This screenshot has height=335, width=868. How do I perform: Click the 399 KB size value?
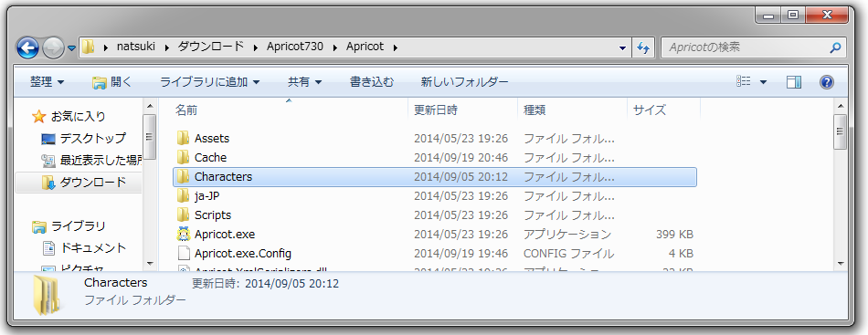pyautogui.click(x=674, y=235)
